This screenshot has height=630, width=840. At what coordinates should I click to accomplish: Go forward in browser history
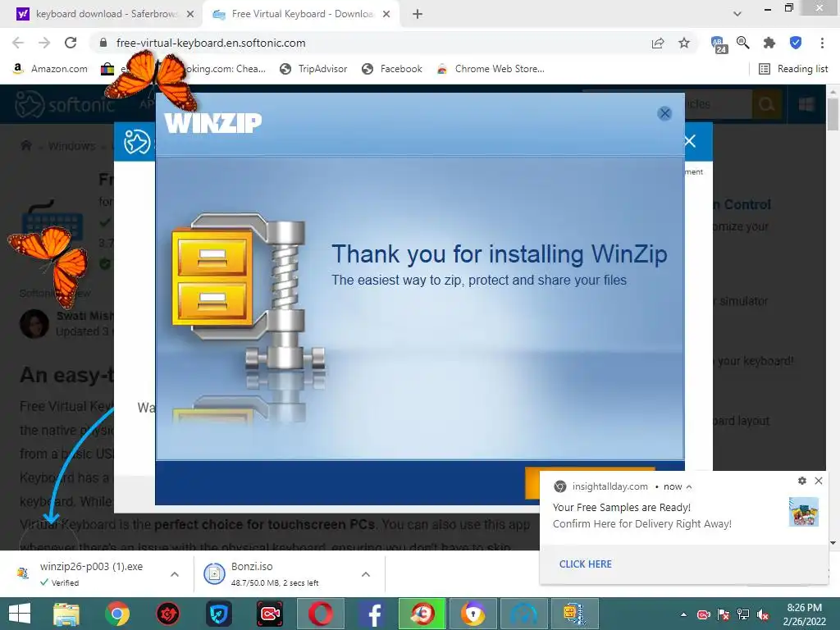[44, 43]
